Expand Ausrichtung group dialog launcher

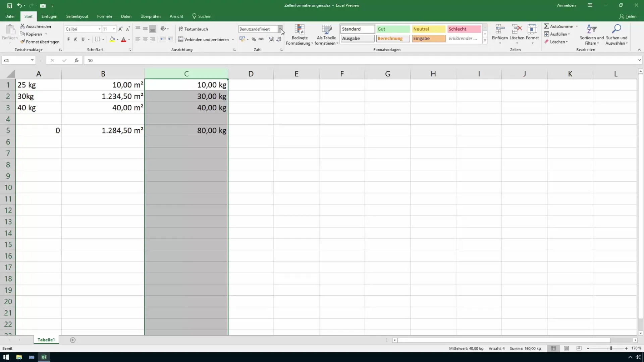(234, 50)
